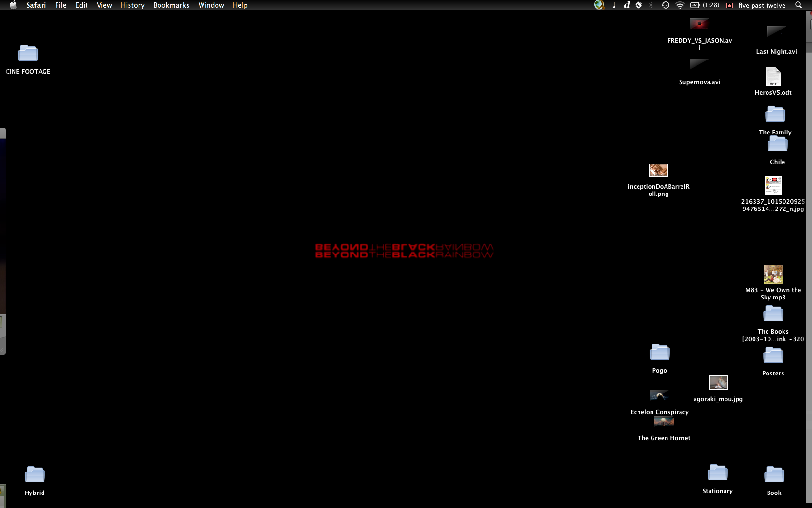Screen dimensions: 812x508
Task: Click the 'HerosV5.odt' file name label
Action: [x=773, y=93]
